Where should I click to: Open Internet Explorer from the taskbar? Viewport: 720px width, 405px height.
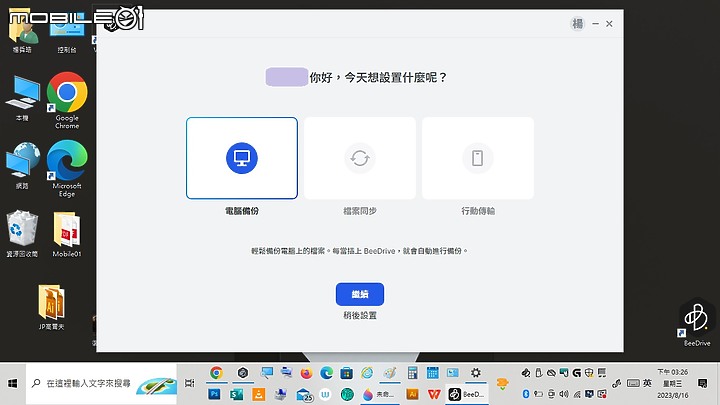[367, 373]
